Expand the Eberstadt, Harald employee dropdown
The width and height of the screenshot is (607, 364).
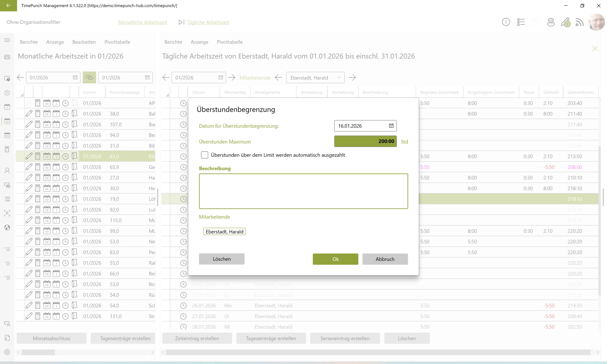coord(339,77)
